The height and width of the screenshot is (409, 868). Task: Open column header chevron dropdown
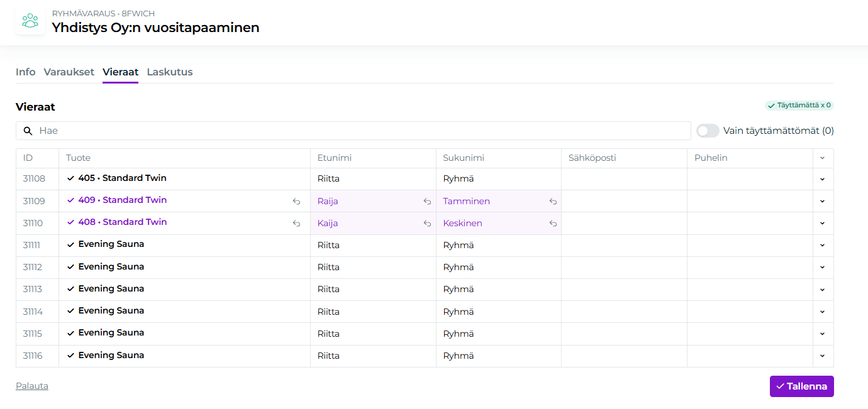coord(822,158)
